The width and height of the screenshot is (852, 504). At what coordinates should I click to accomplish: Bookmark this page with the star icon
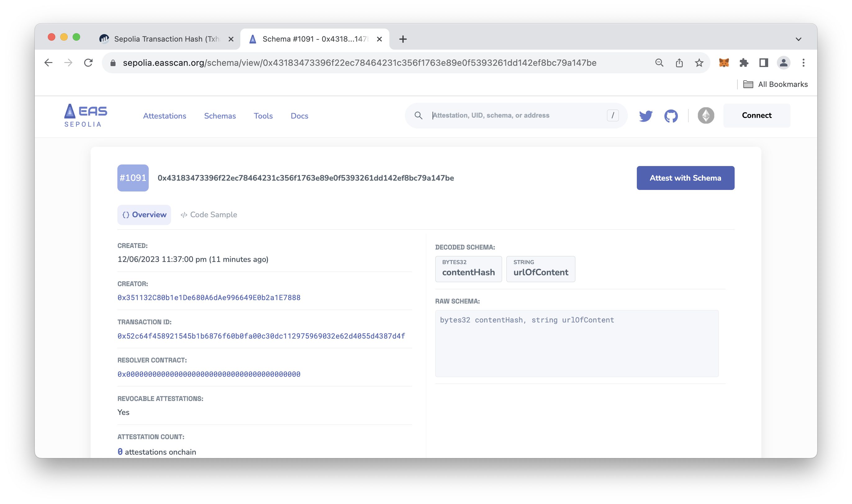(699, 63)
